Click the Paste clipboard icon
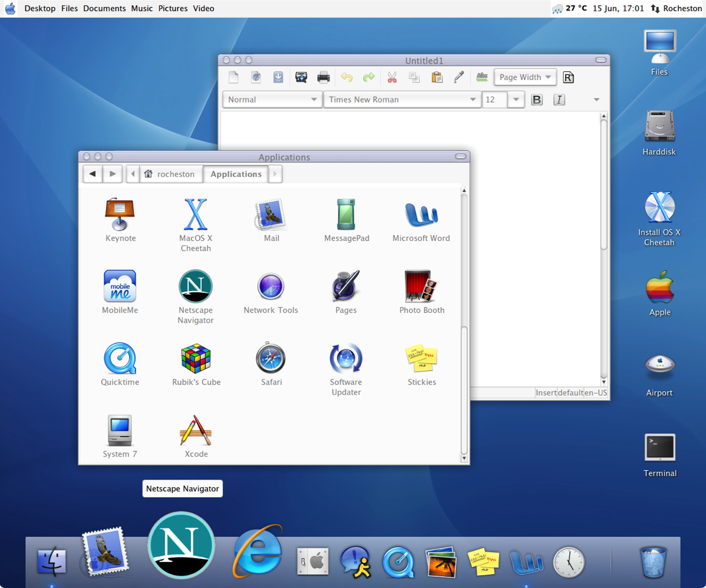Image resolution: width=706 pixels, height=588 pixels. (x=437, y=77)
